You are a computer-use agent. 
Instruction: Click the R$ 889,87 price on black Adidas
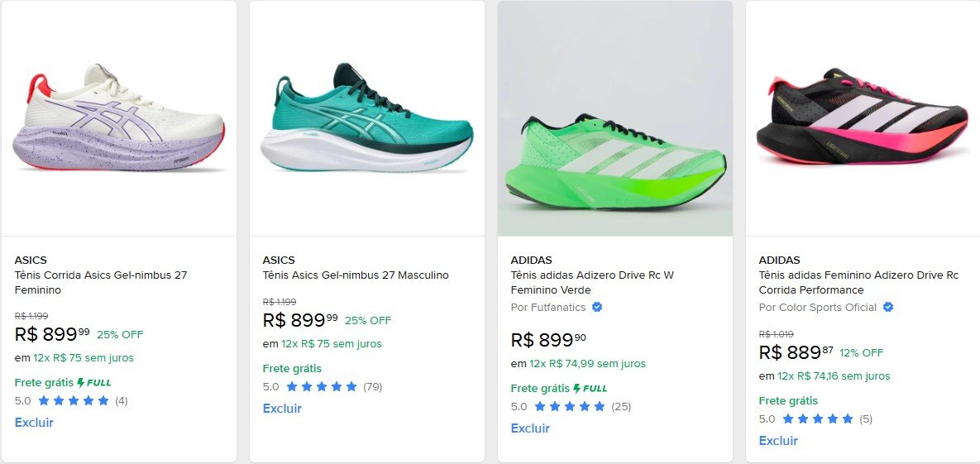(796, 352)
